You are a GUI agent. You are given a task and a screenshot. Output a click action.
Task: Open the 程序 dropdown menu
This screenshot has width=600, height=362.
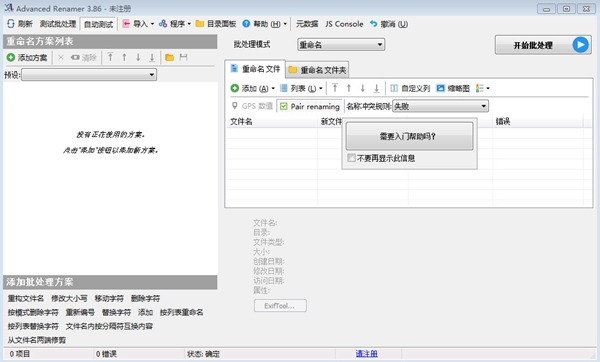(175, 24)
